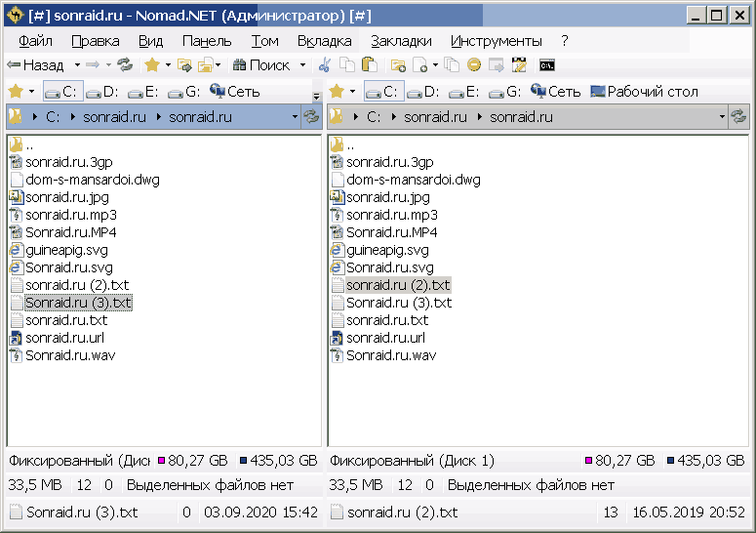Open the Вид menu

click(x=150, y=41)
